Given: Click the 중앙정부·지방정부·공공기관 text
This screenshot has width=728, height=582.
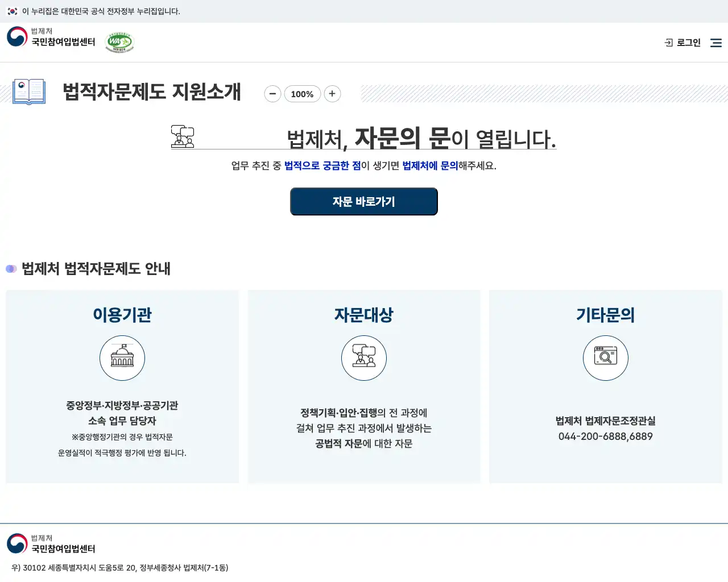Looking at the screenshot, I should point(122,406).
